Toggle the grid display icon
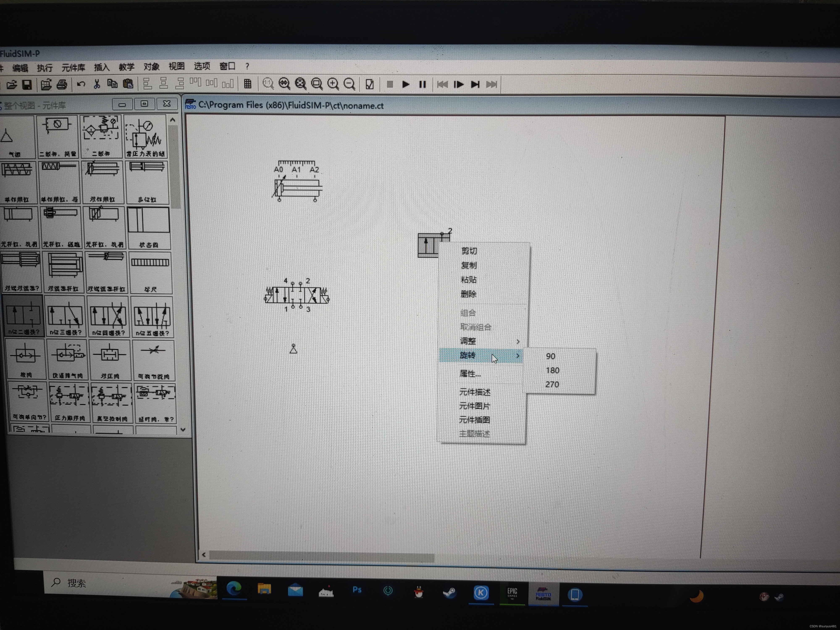 coord(248,84)
